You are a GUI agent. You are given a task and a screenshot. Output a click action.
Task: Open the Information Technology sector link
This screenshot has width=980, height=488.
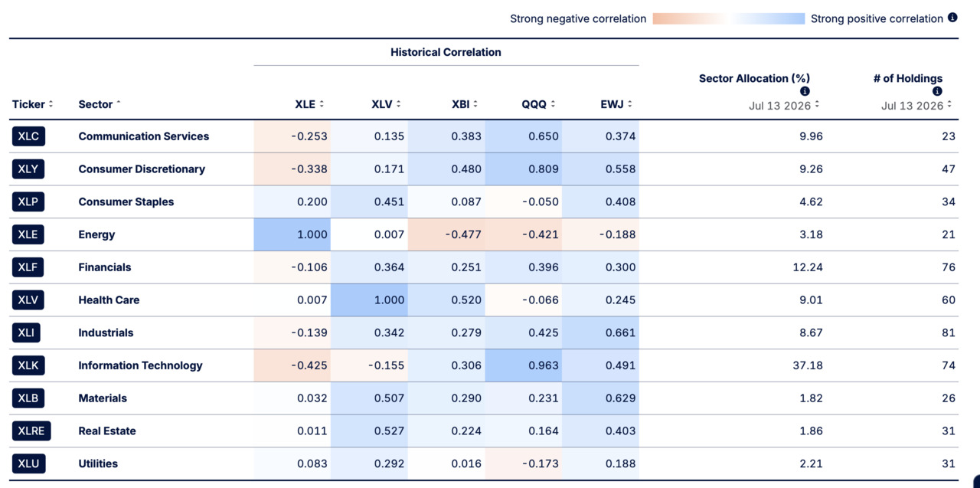(140, 365)
